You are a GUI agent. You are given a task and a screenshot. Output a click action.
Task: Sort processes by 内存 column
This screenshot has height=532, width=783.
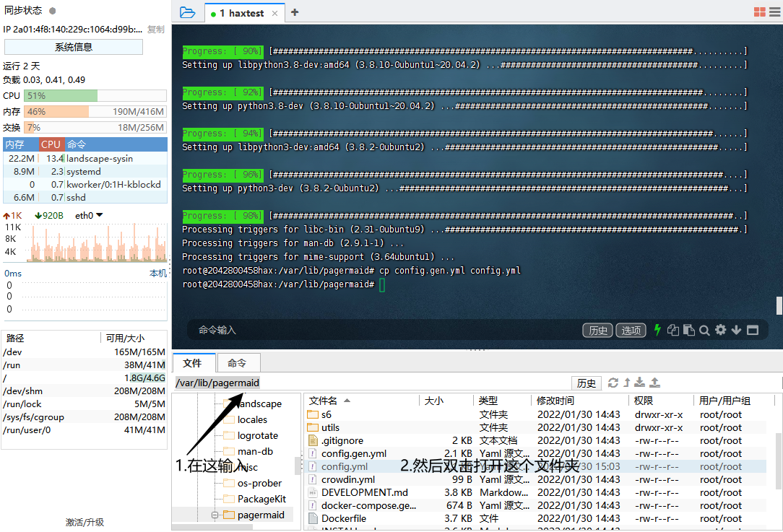point(21,144)
